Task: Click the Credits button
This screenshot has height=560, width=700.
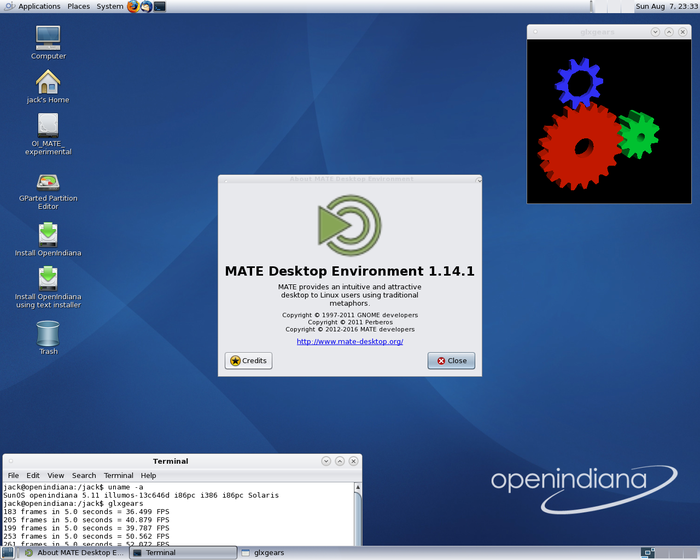Action: (x=249, y=360)
